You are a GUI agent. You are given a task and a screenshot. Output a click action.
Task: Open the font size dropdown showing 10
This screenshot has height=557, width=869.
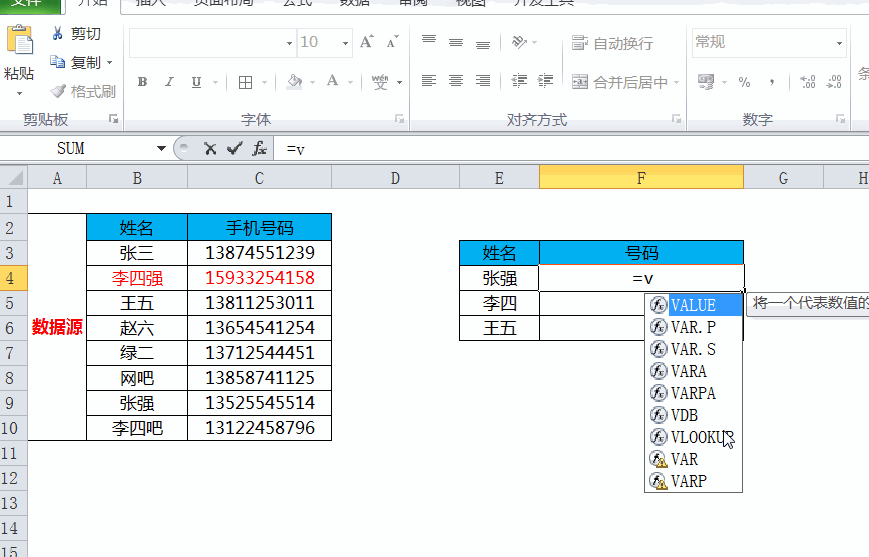click(345, 43)
